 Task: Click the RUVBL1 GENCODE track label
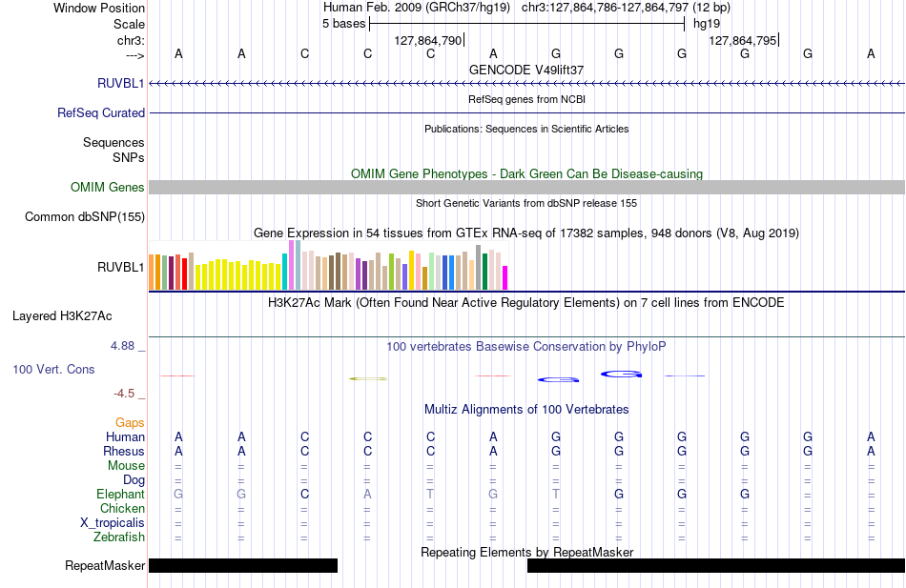tap(121, 83)
